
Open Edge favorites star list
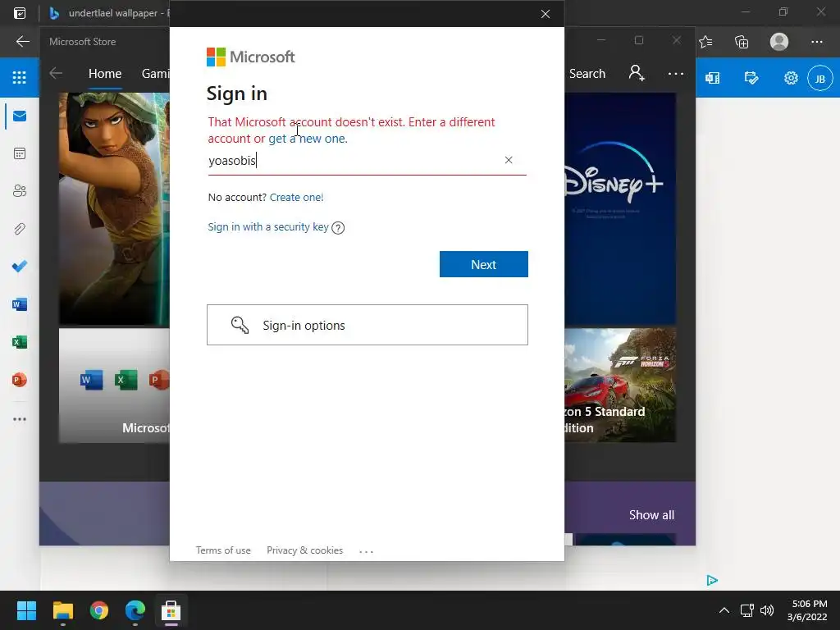pyautogui.click(x=705, y=42)
